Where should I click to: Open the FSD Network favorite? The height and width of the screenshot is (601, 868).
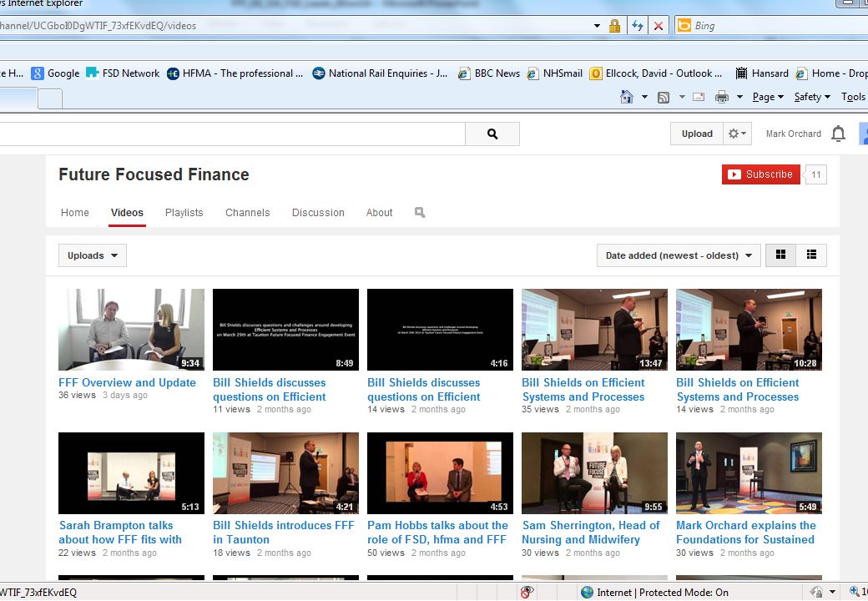(123, 73)
